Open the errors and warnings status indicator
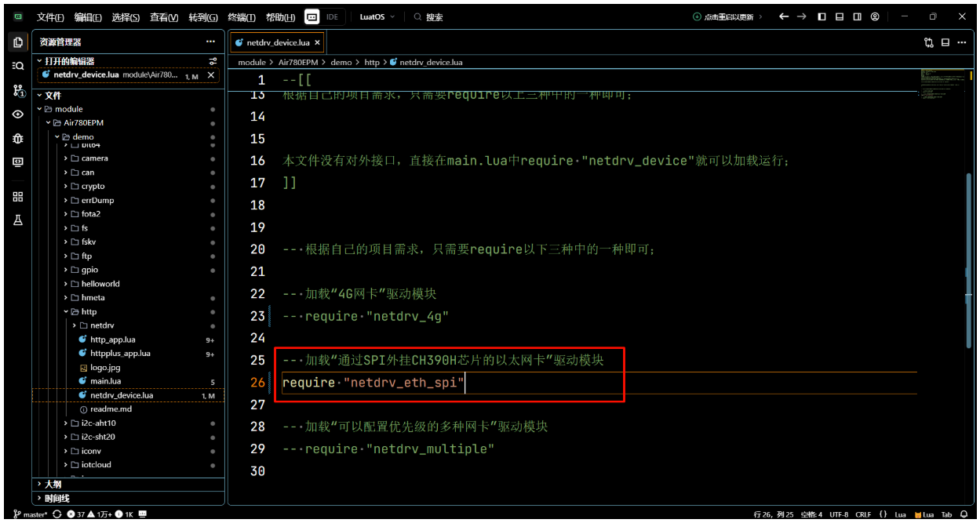This screenshot has height=523, width=980. coord(100,514)
